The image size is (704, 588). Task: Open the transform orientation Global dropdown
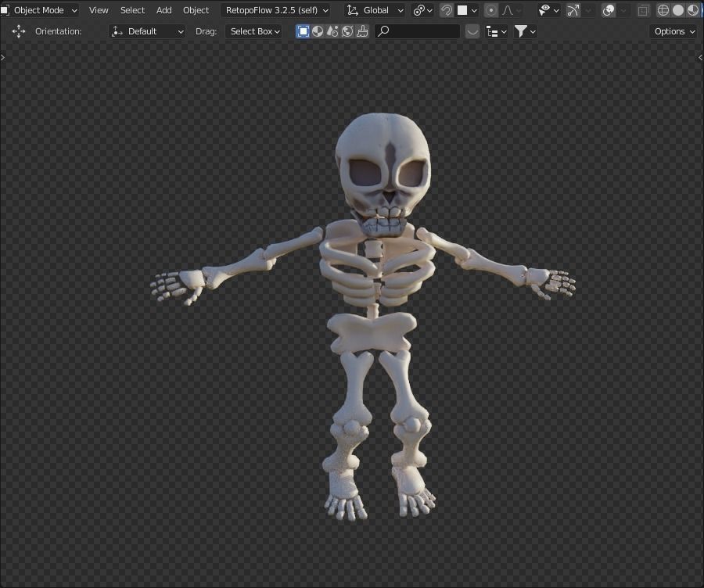pos(375,10)
